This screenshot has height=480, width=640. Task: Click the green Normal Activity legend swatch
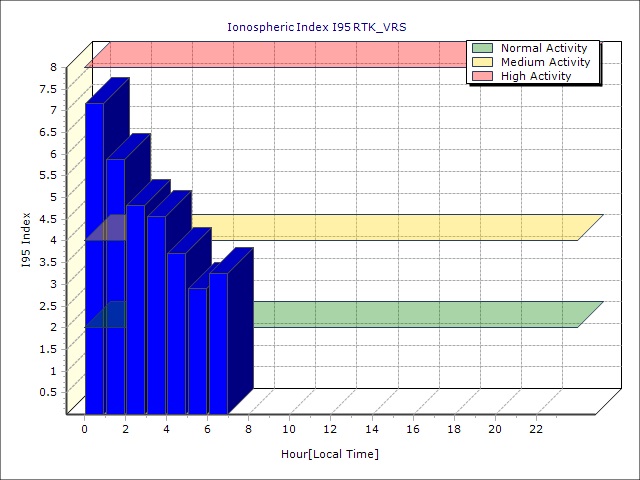coord(483,48)
